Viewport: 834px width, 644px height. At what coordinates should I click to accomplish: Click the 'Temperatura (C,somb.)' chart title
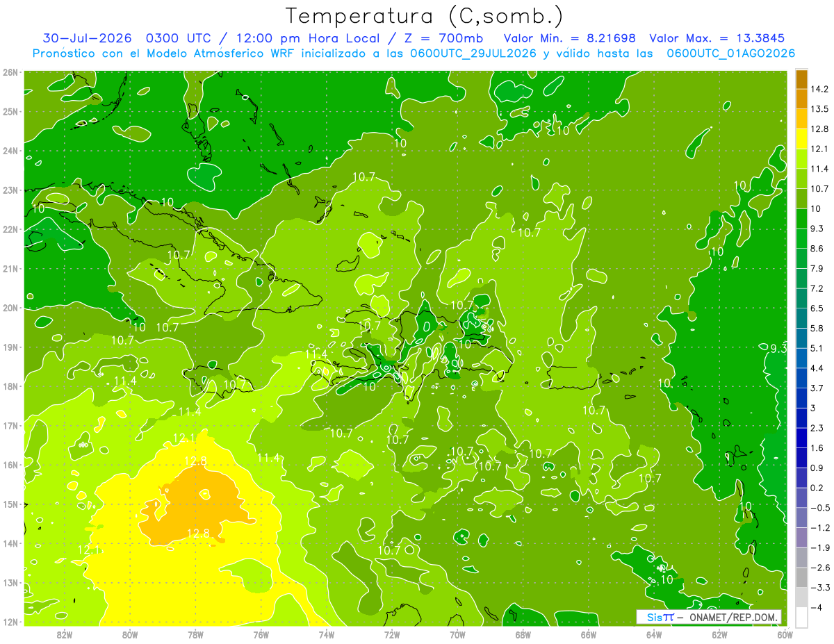coord(425,16)
